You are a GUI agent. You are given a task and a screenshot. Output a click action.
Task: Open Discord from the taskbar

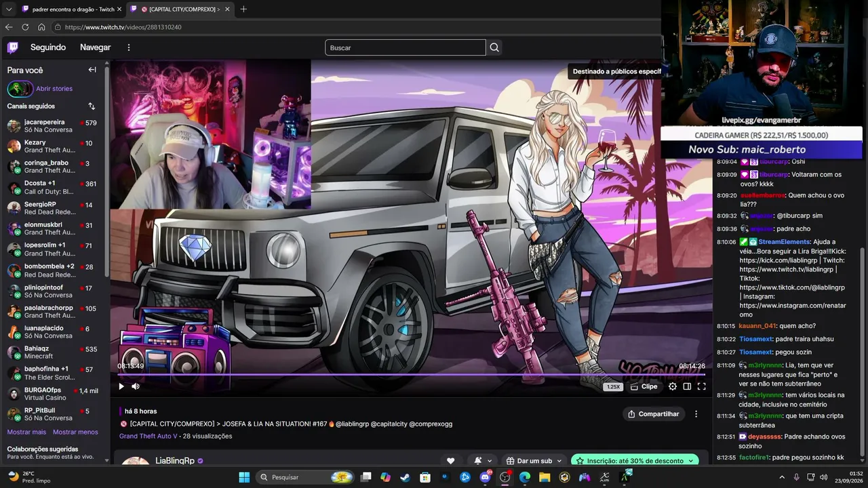click(x=485, y=477)
